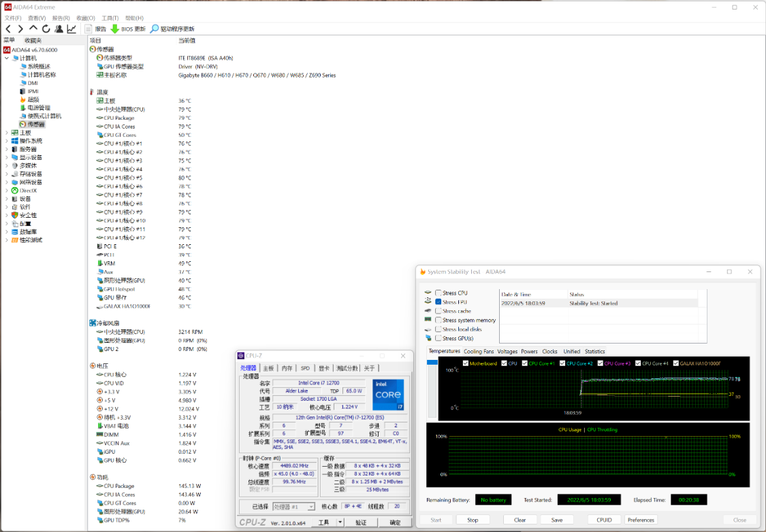Go up one level with the up arrow
The width and height of the screenshot is (766, 532).
coord(33,29)
